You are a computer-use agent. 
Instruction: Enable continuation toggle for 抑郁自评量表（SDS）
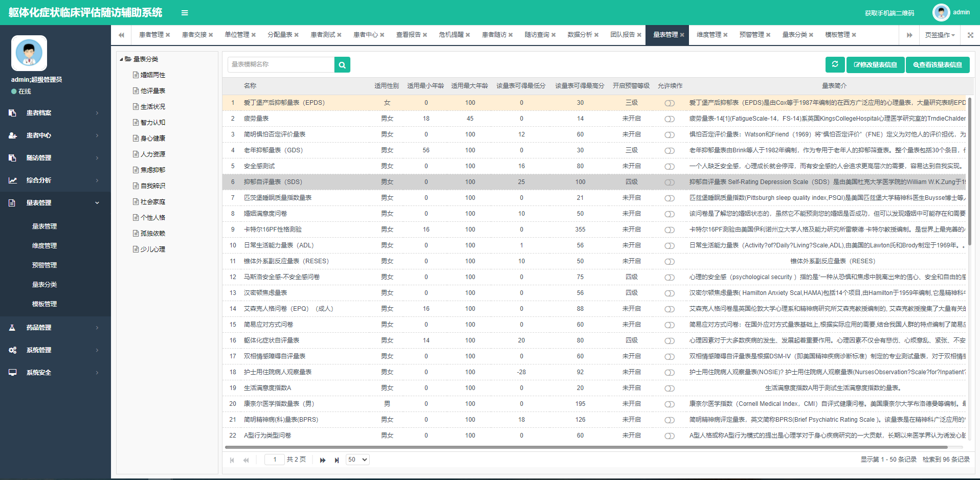(x=670, y=181)
